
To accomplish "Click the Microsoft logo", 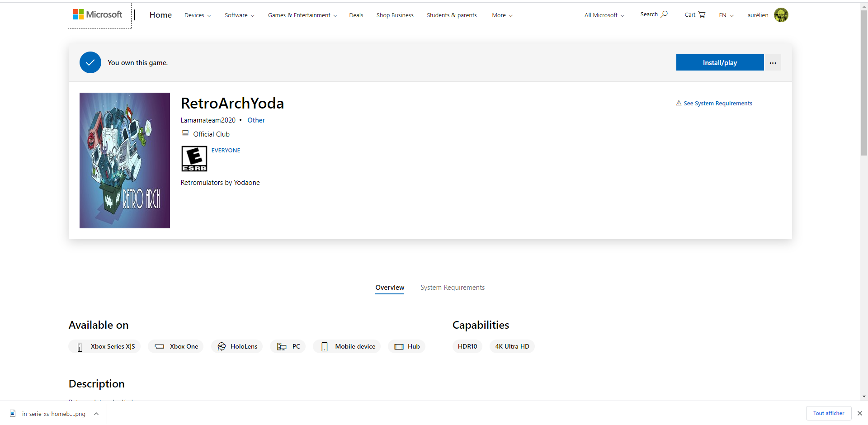I will click(98, 15).
